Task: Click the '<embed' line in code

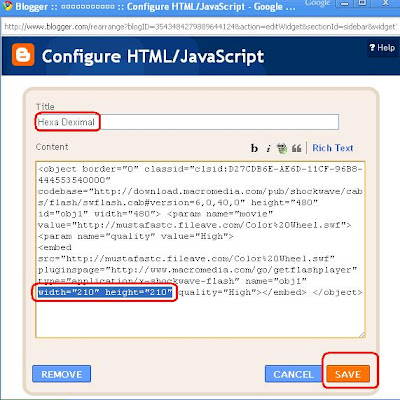Action: (x=55, y=247)
